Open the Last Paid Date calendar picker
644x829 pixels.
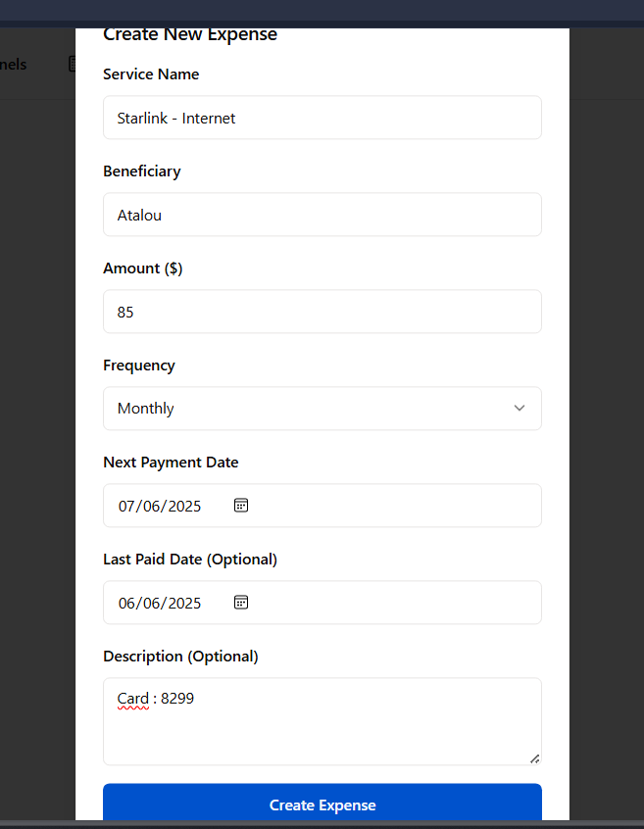241,603
